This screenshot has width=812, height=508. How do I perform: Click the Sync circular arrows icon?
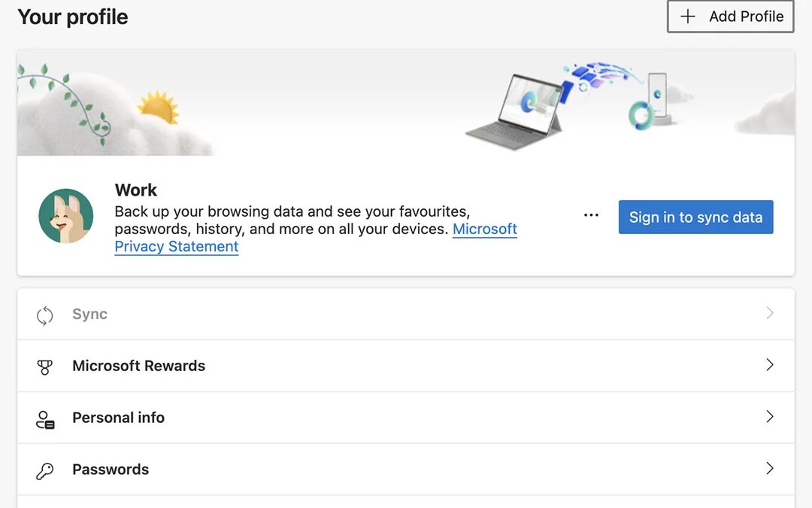pyautogui.click(x=45, y=315)
